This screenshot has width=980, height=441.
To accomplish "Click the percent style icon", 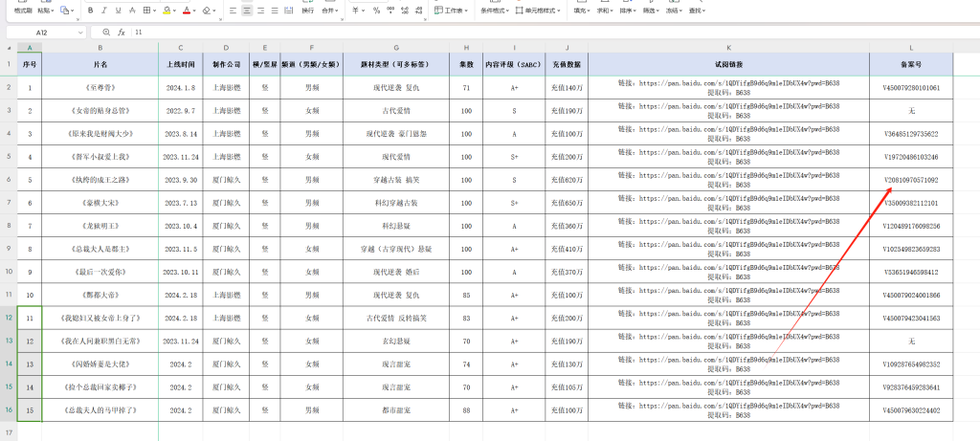I will tap(376, 11).
